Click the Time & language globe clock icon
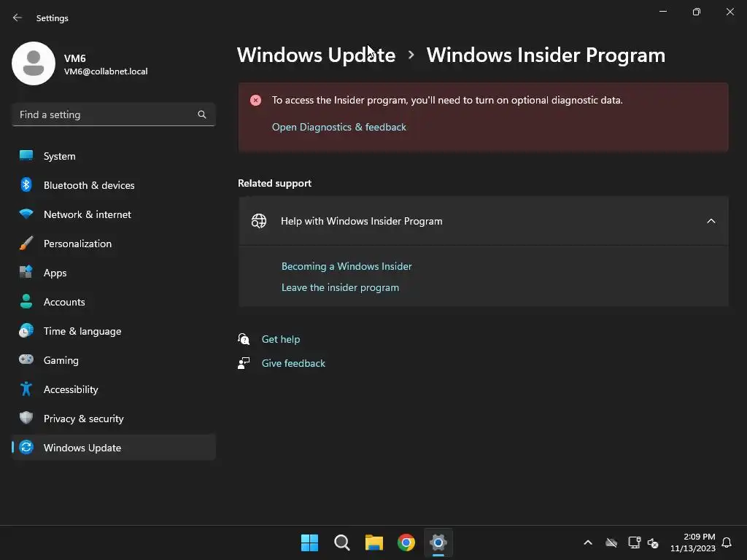Screen dimensions: 747x560 26,330
